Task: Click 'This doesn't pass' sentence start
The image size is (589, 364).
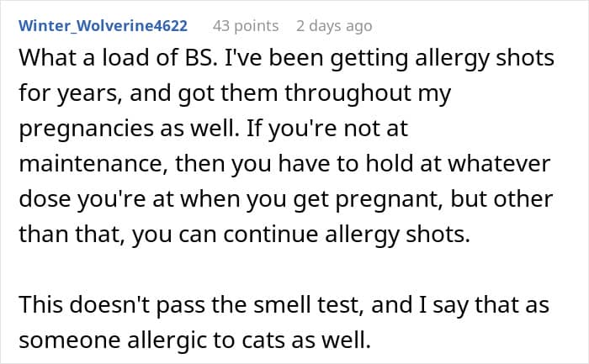Action: [112, 304]
